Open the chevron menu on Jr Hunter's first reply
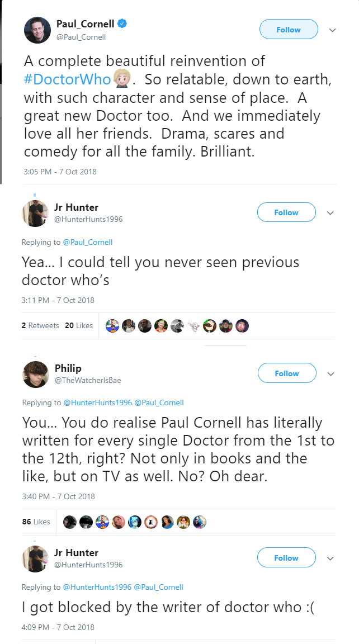 click(x=330, y=213)
